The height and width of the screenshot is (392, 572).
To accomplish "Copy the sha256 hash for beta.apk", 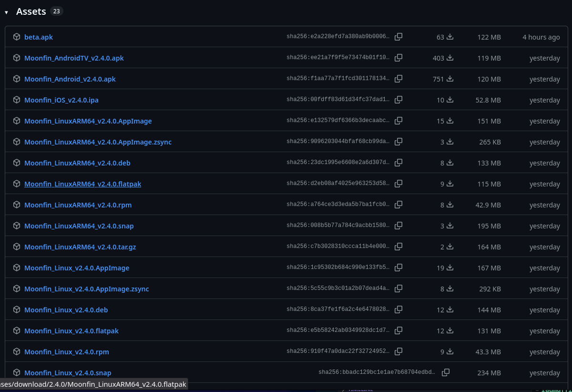I will pos(398,37).
